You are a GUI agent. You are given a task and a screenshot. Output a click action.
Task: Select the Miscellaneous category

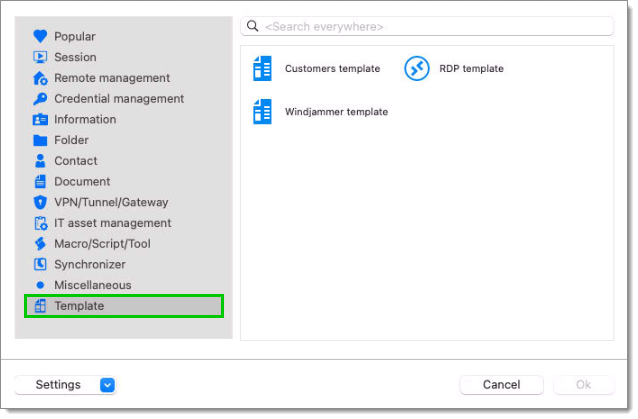[x=91, y=285]
